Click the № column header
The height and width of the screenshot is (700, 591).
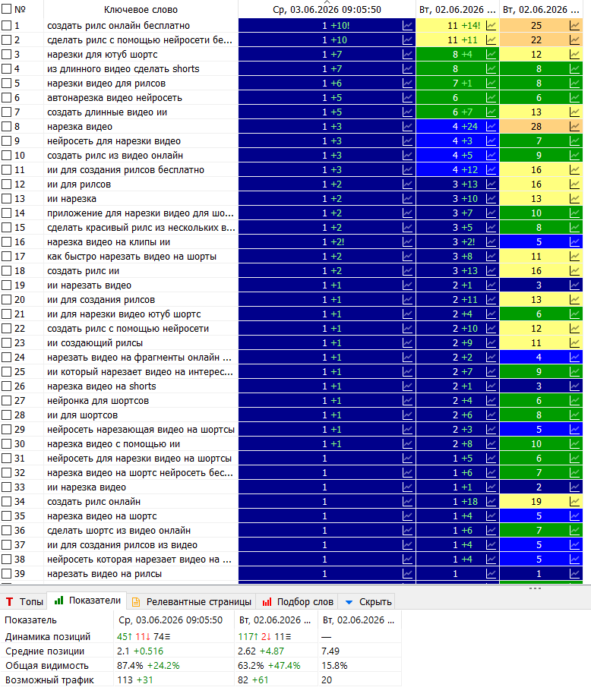(20, 9)
